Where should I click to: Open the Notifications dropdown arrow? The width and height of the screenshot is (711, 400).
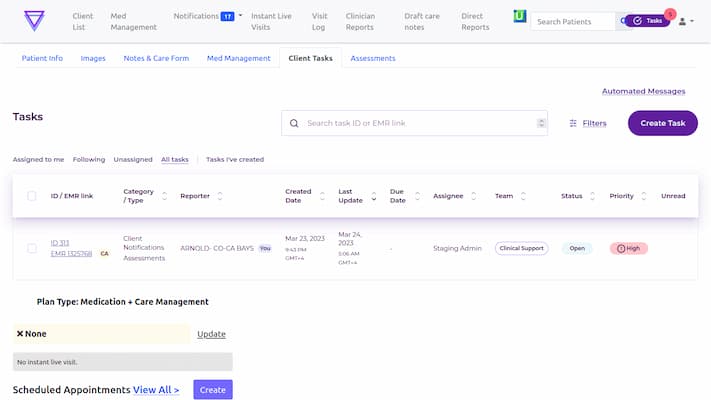pyautogui.click(x=240, y=15)
